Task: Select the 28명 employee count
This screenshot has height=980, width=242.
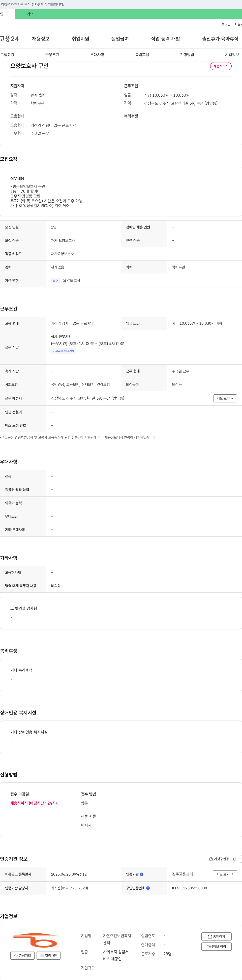Action: click(167, 954)
